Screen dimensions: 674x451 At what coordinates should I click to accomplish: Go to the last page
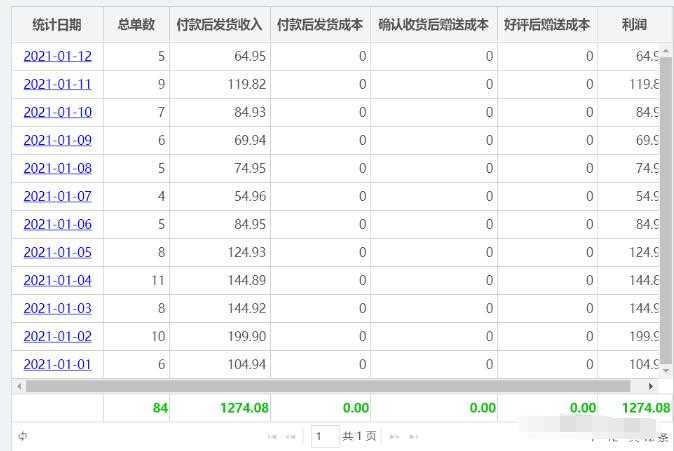pos(414,436)
